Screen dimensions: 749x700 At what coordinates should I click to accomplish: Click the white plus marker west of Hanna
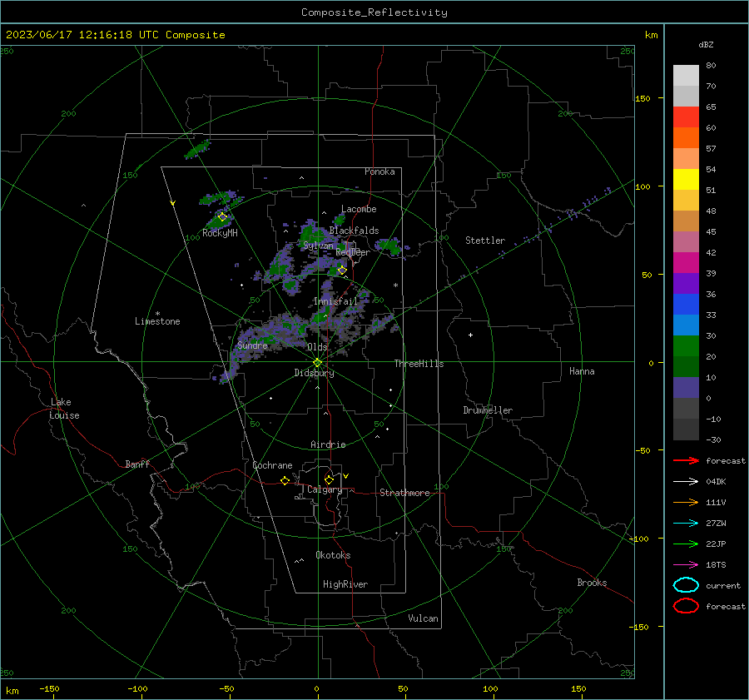click(x=470, y=335)
